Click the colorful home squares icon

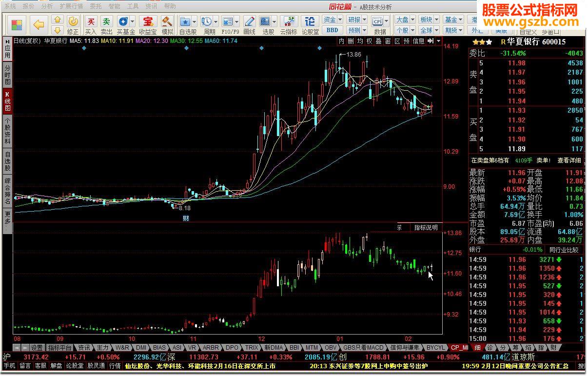17,24
